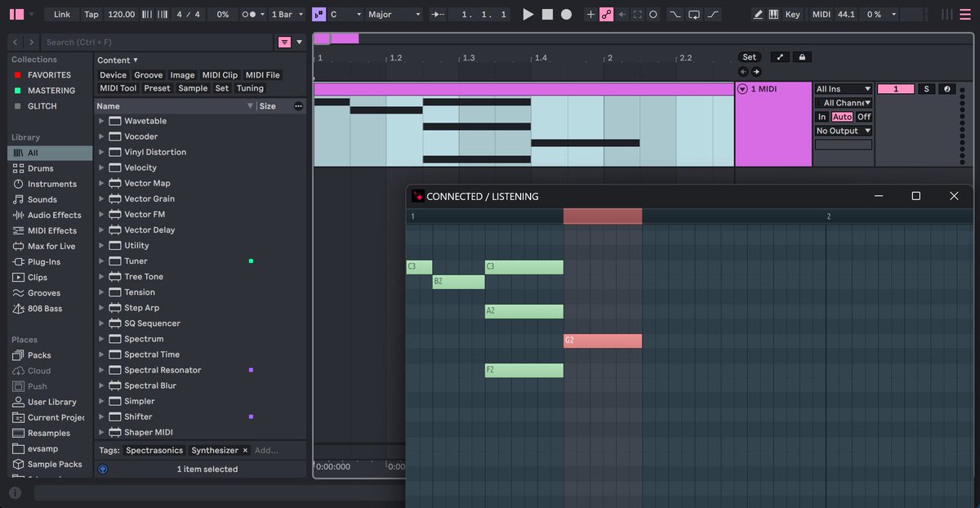The width and height of the screenshot is (980, 508).
Task: Remove the Synthesizer tag with its x
Action: pos(245,450)
